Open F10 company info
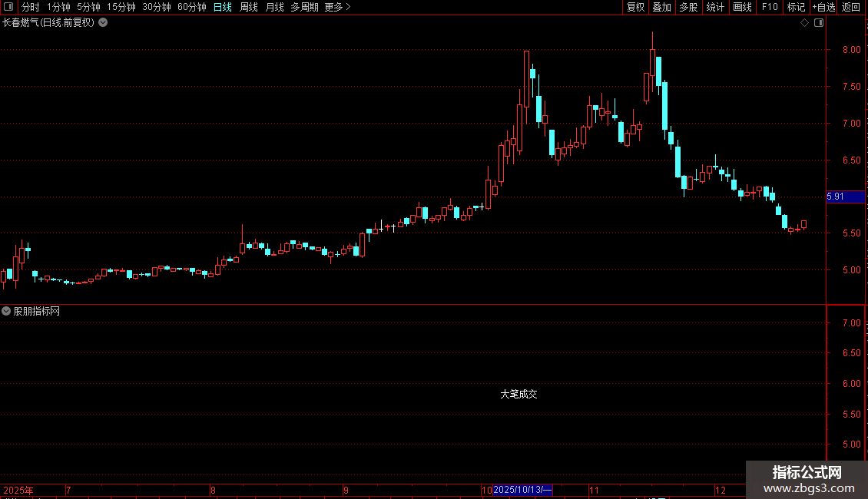 point(770,7)
